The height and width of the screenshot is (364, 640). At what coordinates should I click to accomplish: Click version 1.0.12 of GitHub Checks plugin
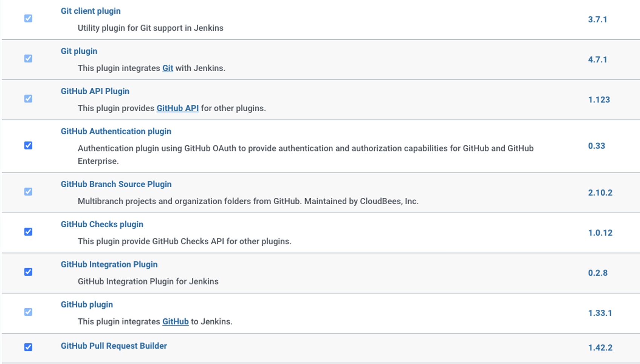click(x=600, y=233)
